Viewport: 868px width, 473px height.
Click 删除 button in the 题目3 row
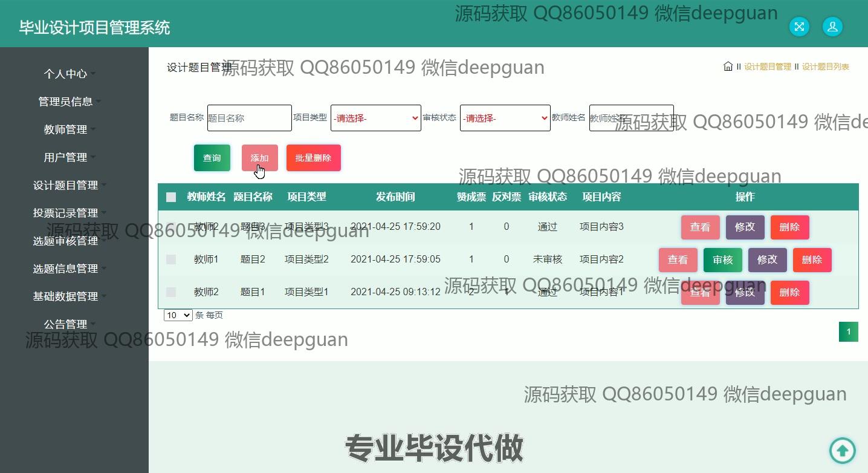789,227
